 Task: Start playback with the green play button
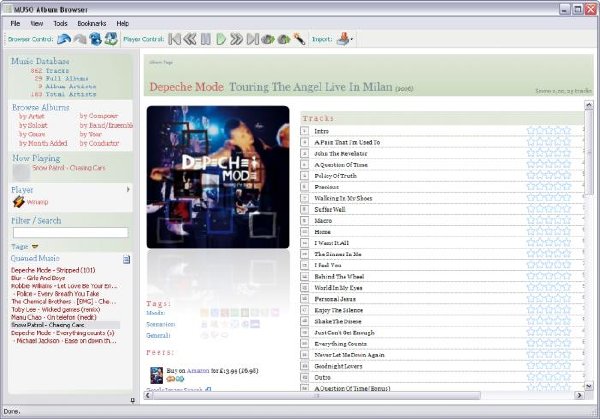(x=221, y=39)
